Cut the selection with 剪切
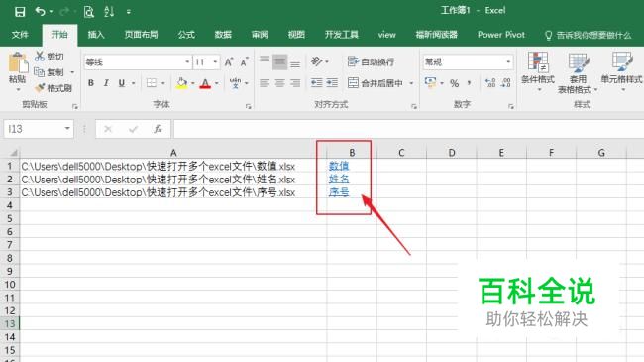The width and height of the screenshot is (644, 362). (x=50, y=57)
